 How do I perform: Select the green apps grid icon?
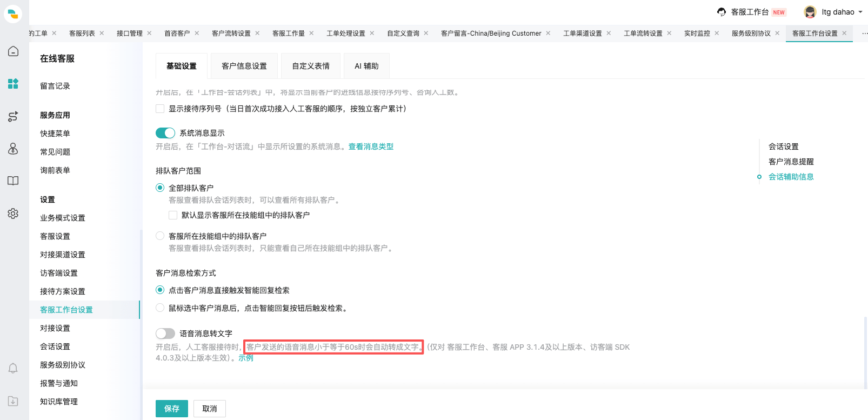coord(13,84)
